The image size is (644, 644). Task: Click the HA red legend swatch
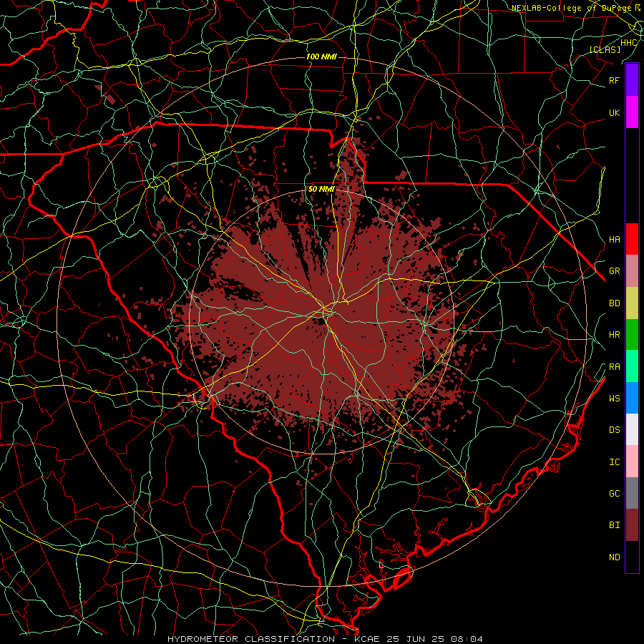point(632,239)
